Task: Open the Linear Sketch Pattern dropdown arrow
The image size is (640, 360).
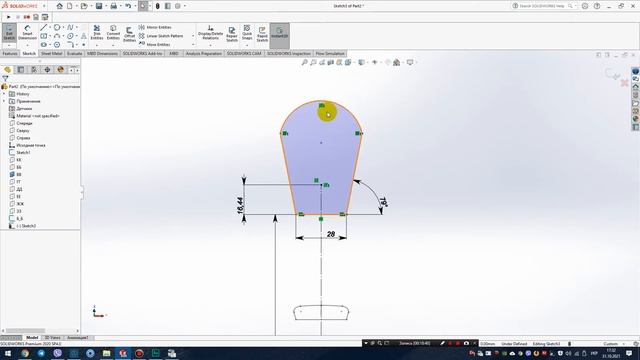Action: (x=193, y=36)
